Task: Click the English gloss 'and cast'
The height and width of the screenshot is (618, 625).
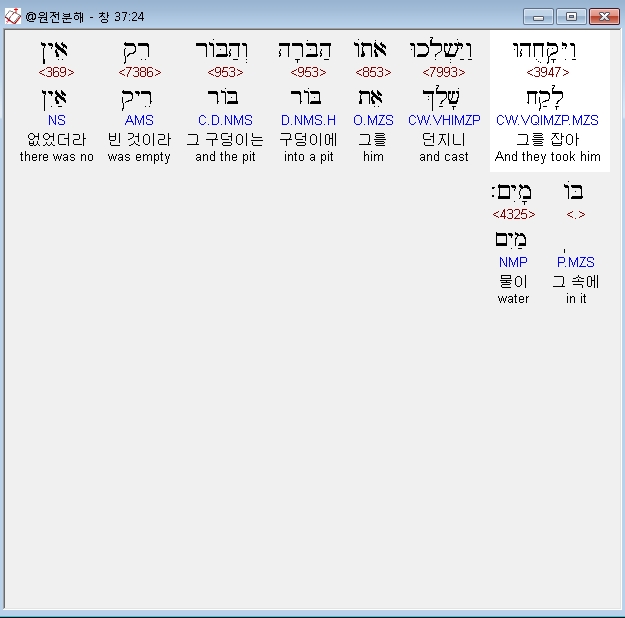Action: pyautogui.click(x=444, y=157)
